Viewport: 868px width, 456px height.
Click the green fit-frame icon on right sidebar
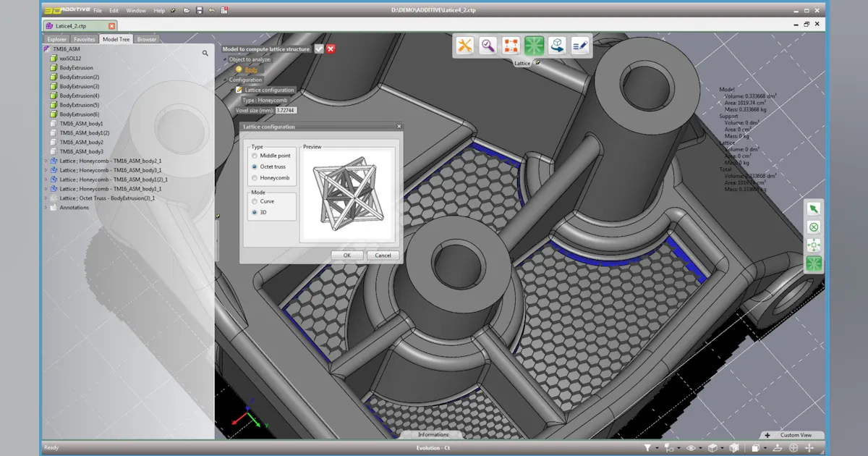tap(814, 245)
